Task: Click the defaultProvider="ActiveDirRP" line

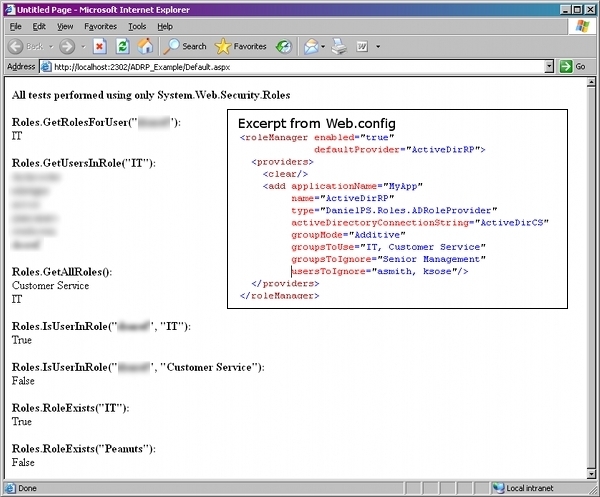Action: click(x=400, y=149)
